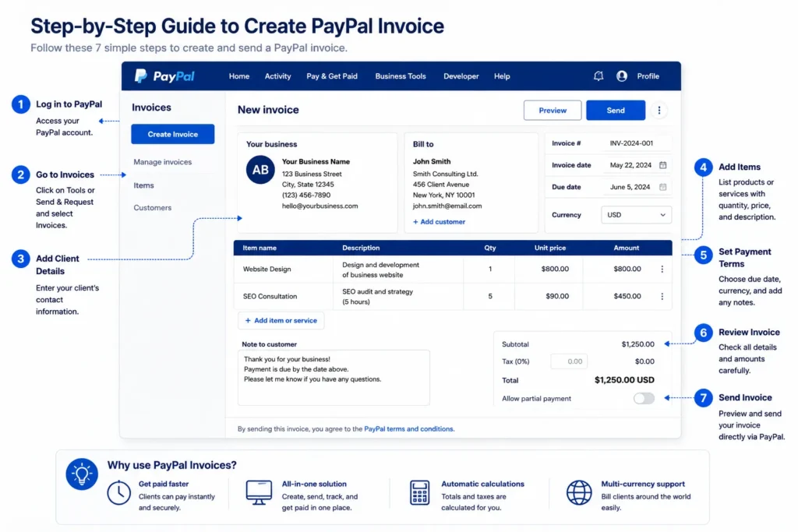Open Customers in the sidebar
798x532 pixels.
pos(153,207)
